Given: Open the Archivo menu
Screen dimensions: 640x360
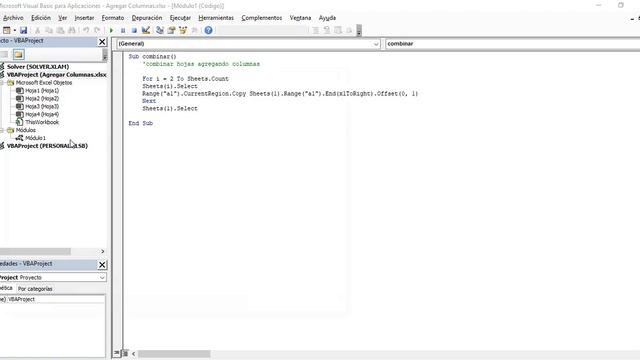Looking at the screenshot, I should click(x=13, y=18).
